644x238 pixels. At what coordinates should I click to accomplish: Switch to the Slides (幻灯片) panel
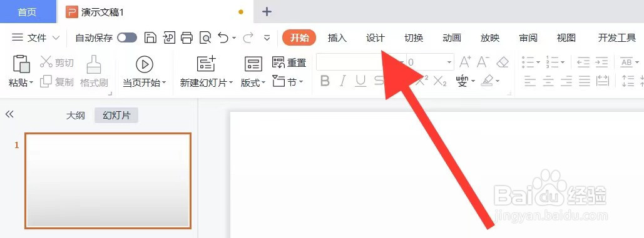pyautogui.click(x=116, y=116)
